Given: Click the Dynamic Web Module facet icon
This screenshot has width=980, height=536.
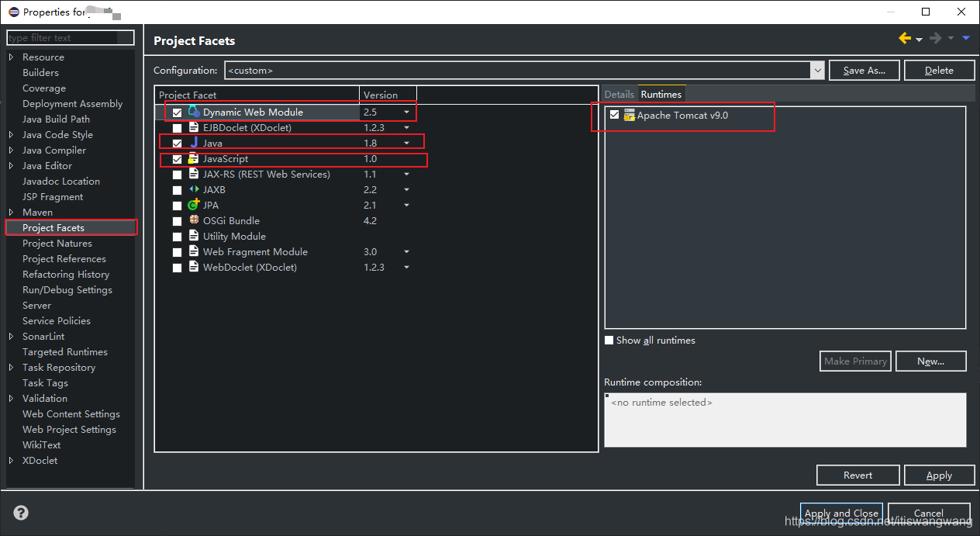Looking at the screenshot, I should pyautogui.click(x=194, y=112).
